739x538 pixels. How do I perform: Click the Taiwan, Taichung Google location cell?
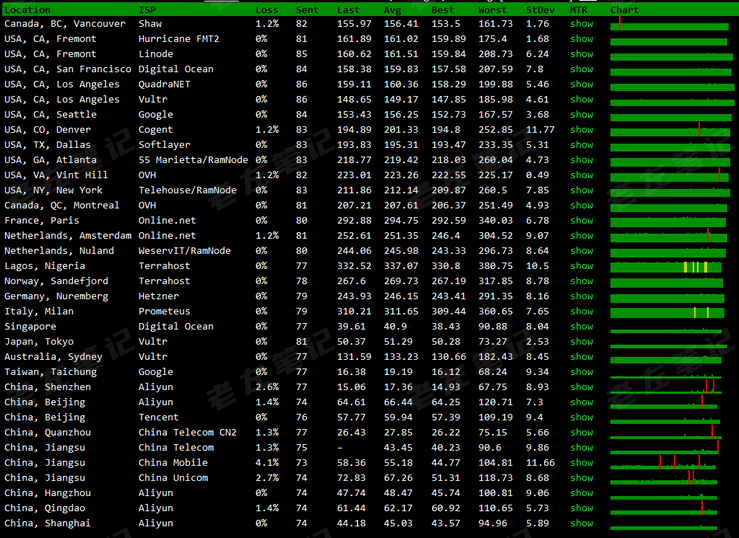tap(50, 372)
